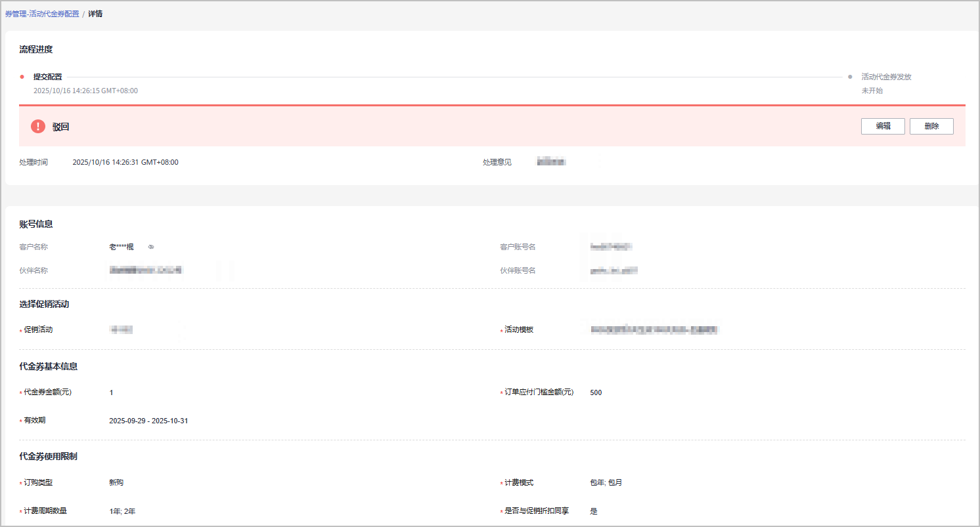980x527 pixels.
Task: Select the threshold amount value 500
Action: pos(596,392)
